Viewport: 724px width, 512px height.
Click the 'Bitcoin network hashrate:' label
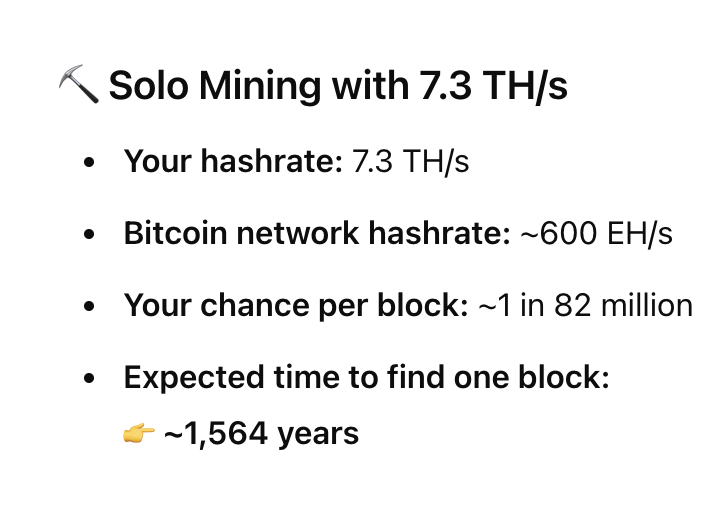[x=317, y=233]
